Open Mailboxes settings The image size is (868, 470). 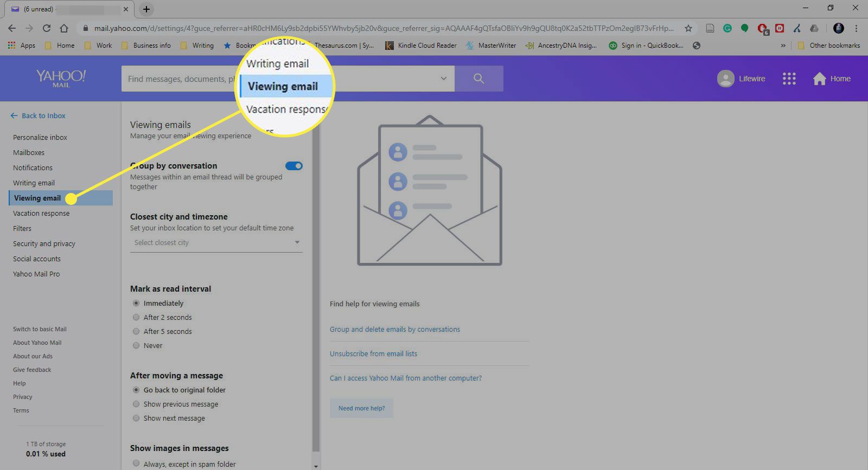coord(29,153)
